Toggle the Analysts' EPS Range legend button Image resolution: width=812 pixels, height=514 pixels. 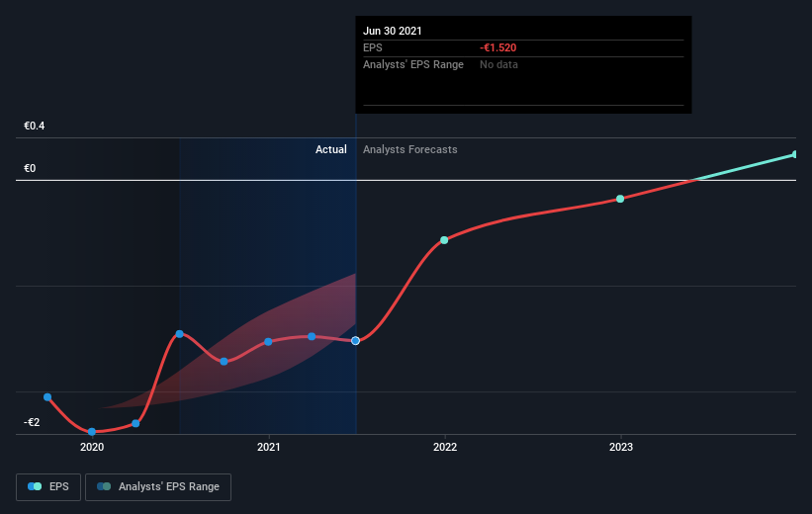coord(158,487)
